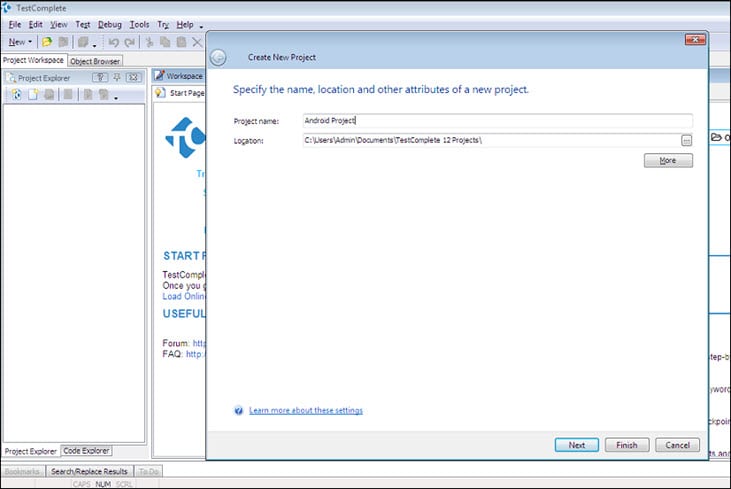Screen dimensions: 731x489
Task: Click the pin icon on Project Explorer panel
Action: [x=117, y=77]
